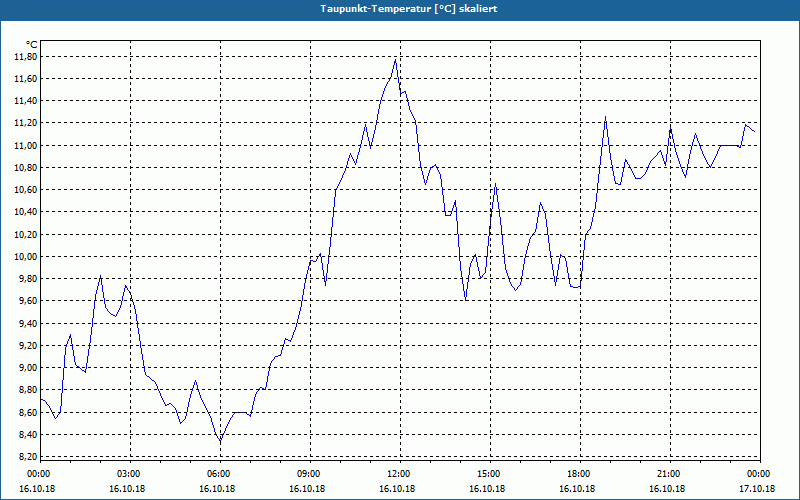Click the 11,00 y-axis label

25,146
